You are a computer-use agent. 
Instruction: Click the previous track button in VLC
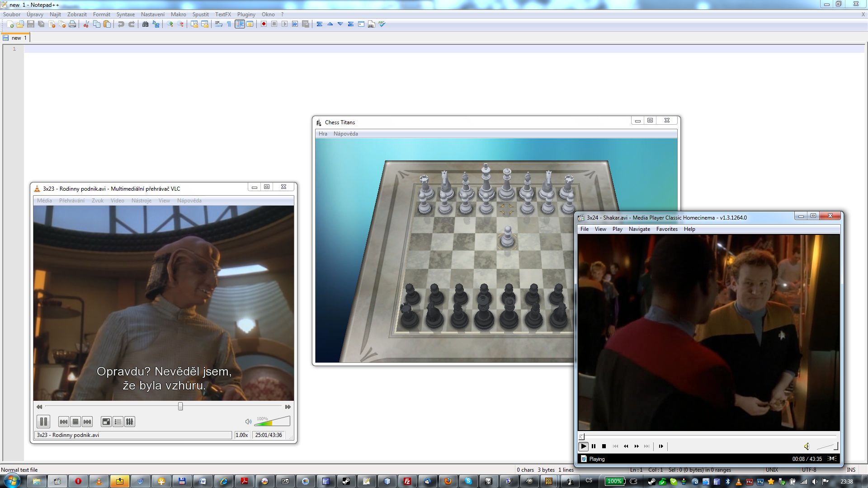(64, 422)
